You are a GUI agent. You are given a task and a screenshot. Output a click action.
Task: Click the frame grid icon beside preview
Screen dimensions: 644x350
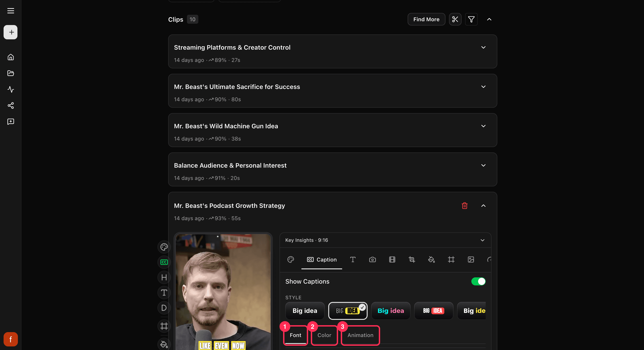point(164,326)
